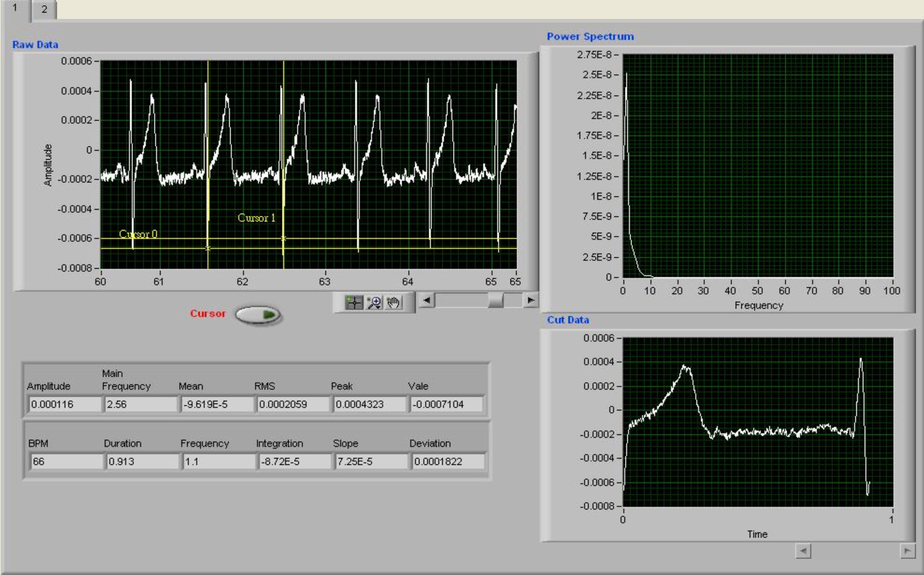Screen dimensions: 924x575
Task: Click the Integration column label
Action: click(x=280, y=444)
